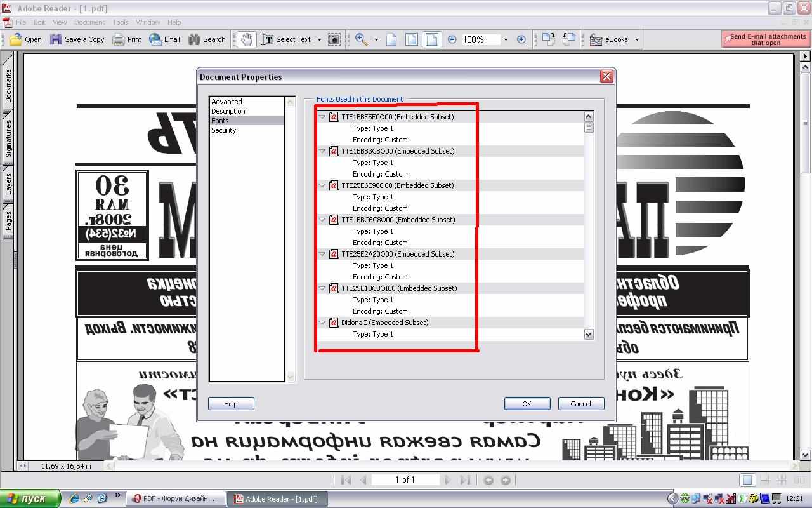The width and height of the screenshot is (812, 508).
Task: Open the Help menu in menu bar
Action: [174, 22]
